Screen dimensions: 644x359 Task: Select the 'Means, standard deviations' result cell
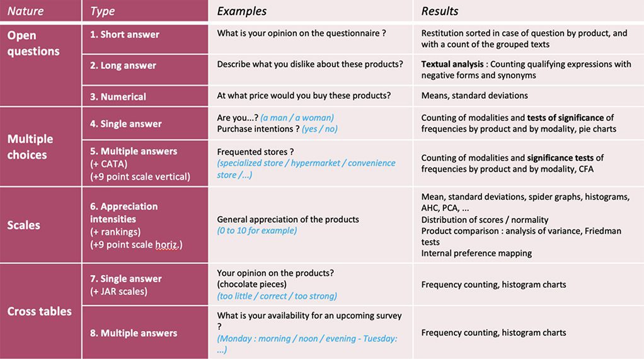click(529, 96)
